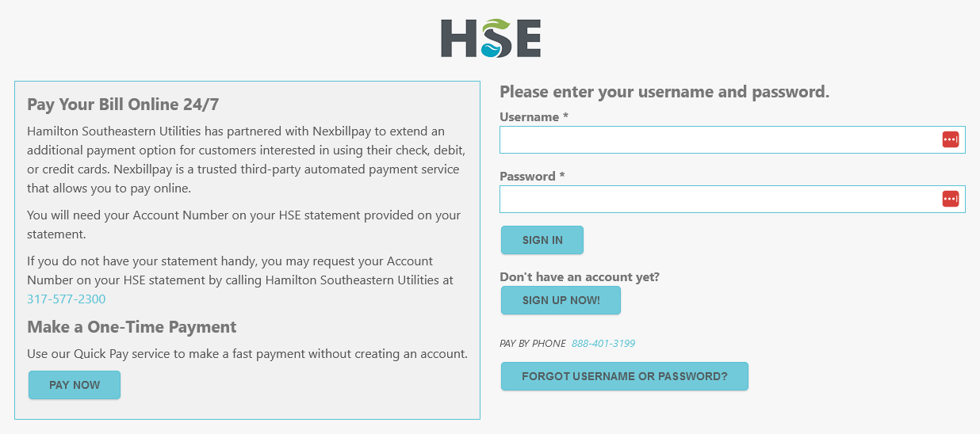Open password manager icon in Username field

(x=951, y=139)
